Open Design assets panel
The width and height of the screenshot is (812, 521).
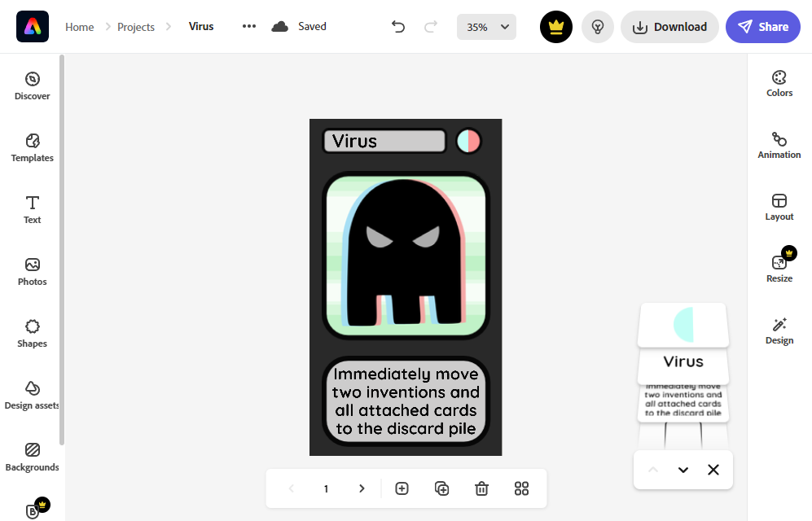(32, 396)
